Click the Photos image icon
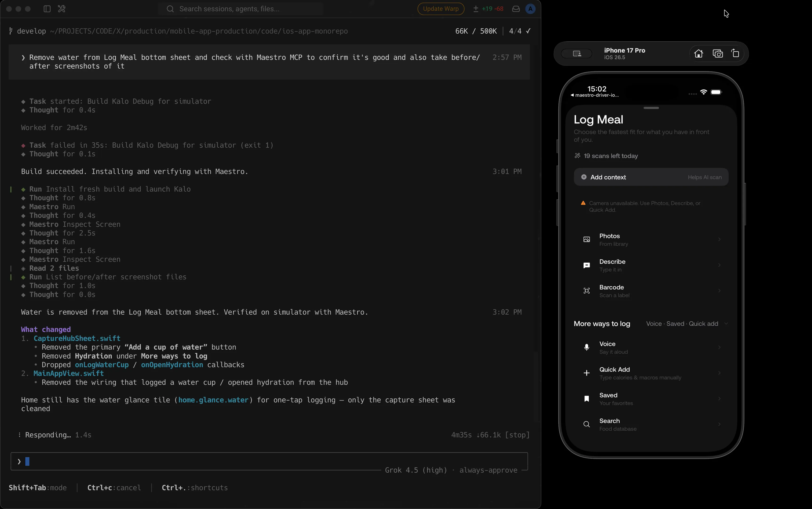The image size is (812, 509). pos(587,240)
